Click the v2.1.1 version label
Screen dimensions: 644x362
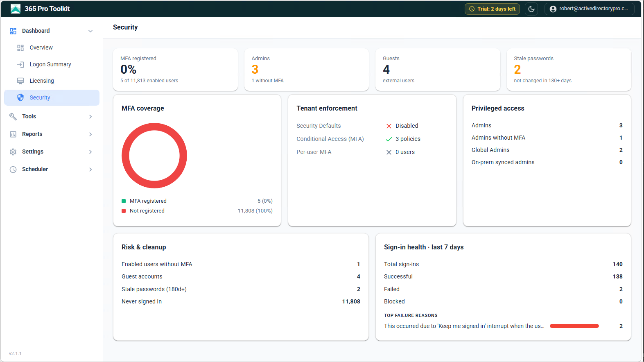point(16,354)
